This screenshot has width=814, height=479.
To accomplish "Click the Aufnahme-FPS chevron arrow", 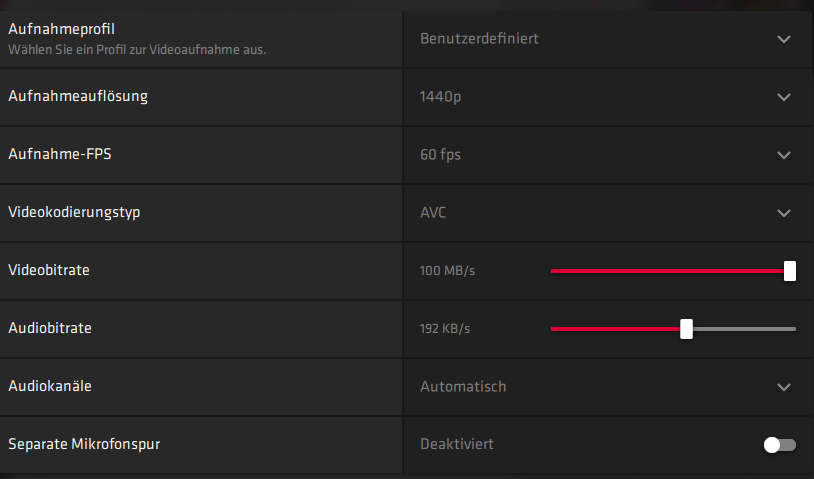I will coord(784,155).
